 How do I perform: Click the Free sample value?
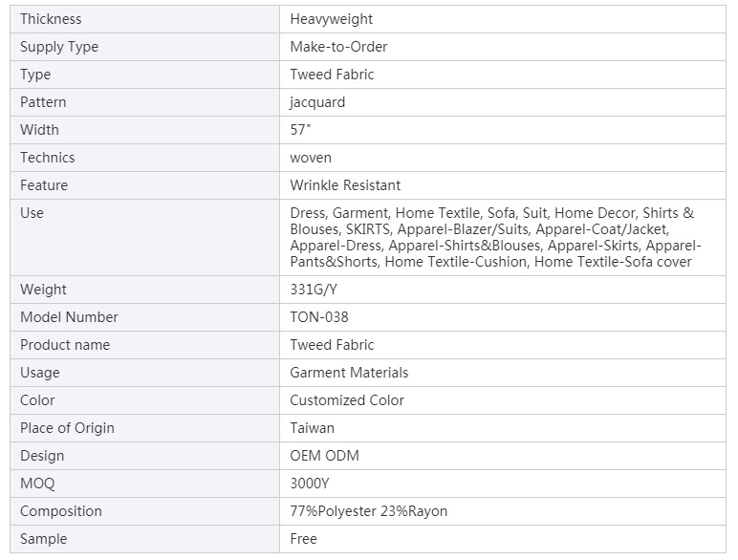[x=304, y=539]
